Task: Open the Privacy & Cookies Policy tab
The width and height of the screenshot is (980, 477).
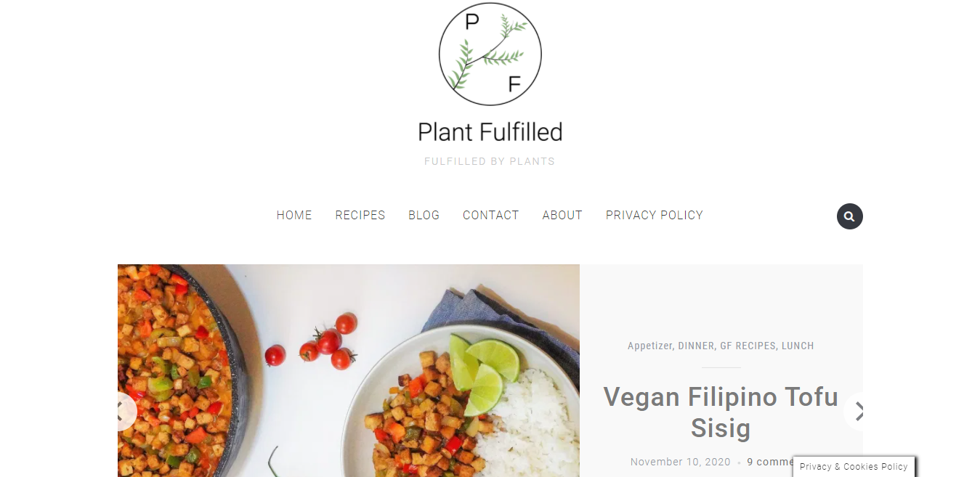Action: [x=854, y=467]
